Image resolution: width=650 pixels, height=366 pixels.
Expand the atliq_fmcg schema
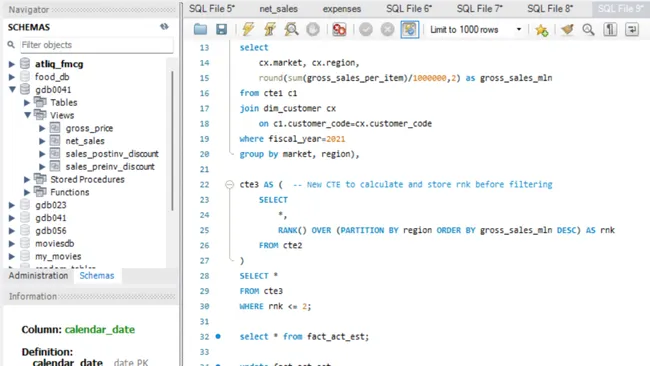click(12, 64)
